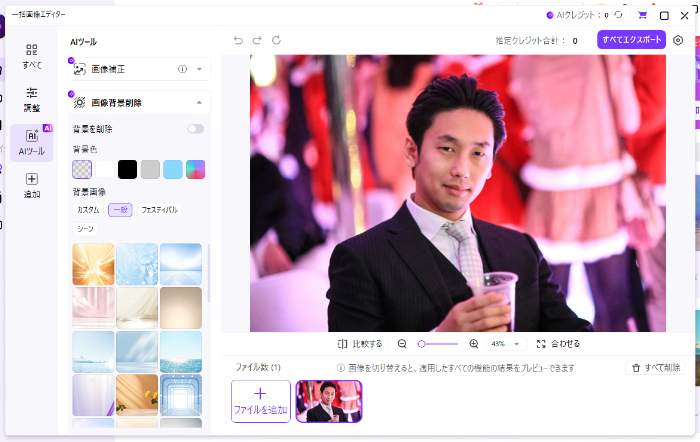Screen dimensions: 700x442
Task: Click the すべてエクスポート button
Action: [x=631, y=40]
